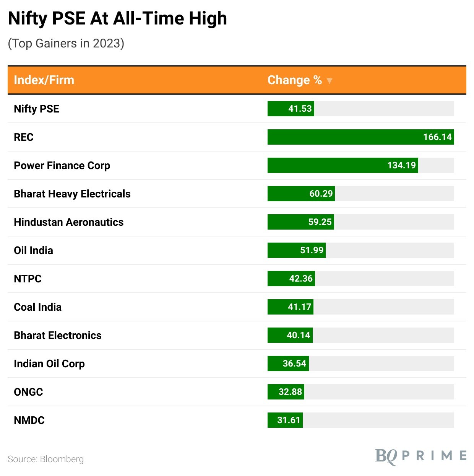This screenshot has height=476, width=474.
Task: Click the Index/Firm column header
Action: (x=44, y=80)
